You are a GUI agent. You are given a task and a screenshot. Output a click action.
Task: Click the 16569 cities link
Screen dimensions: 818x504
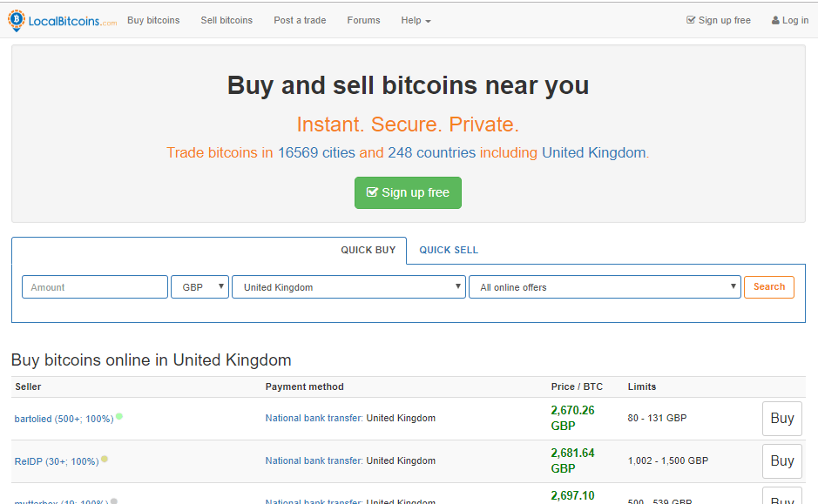(316, 152)
